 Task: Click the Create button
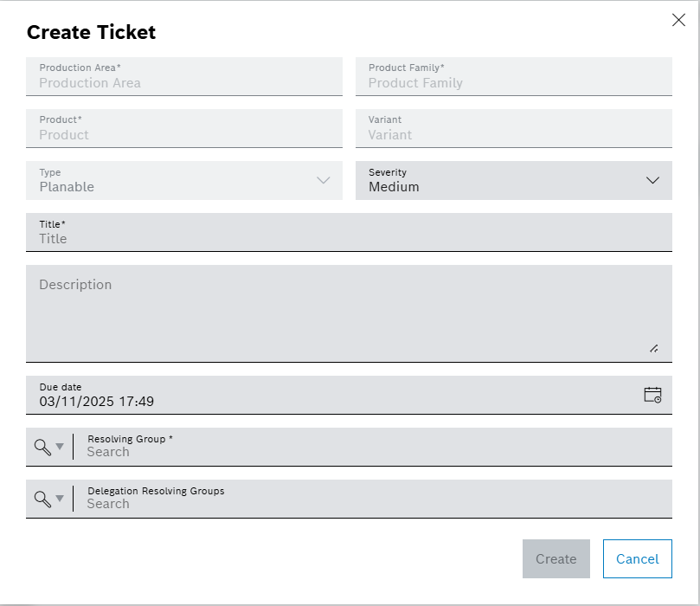pos(556,558)
